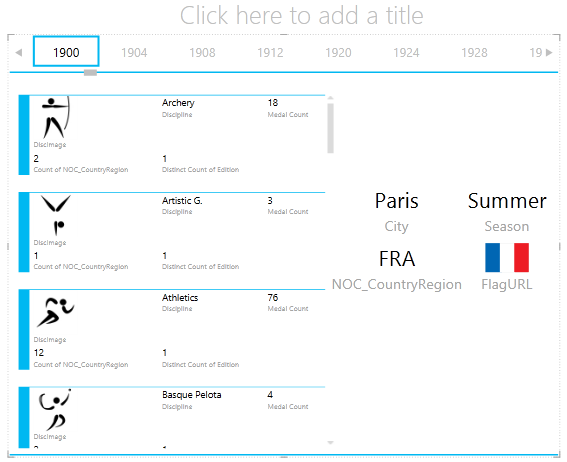Click the Athletics discipline name
Image resolution: width=567 pixels, height=462 pixels.
[x=180, y=298]
